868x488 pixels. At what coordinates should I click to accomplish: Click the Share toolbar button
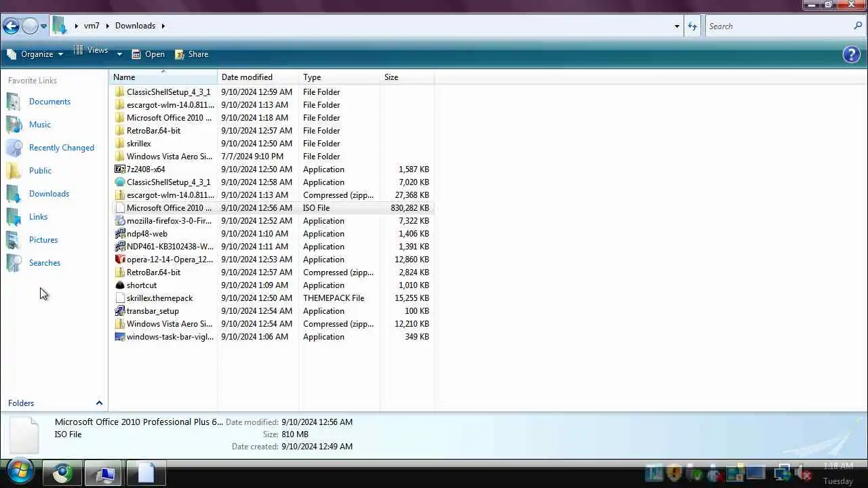(x=191, y=54)
